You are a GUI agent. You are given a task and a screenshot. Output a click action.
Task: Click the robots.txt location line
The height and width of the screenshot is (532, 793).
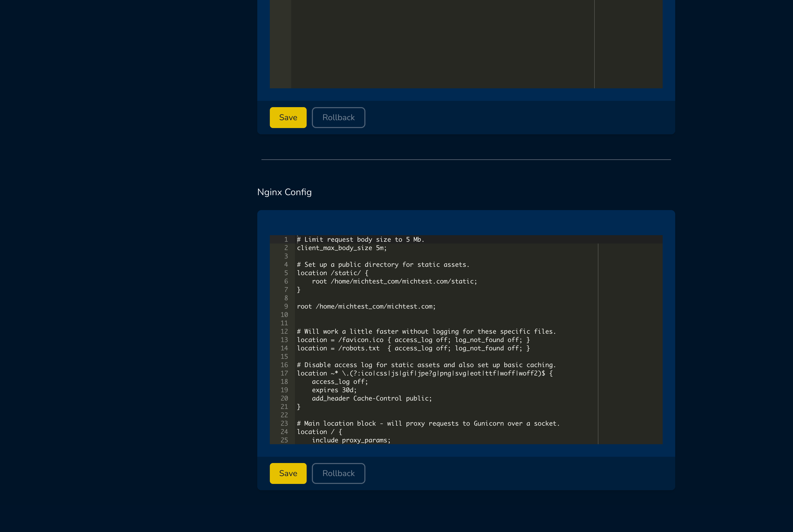(x=413, y=348)
